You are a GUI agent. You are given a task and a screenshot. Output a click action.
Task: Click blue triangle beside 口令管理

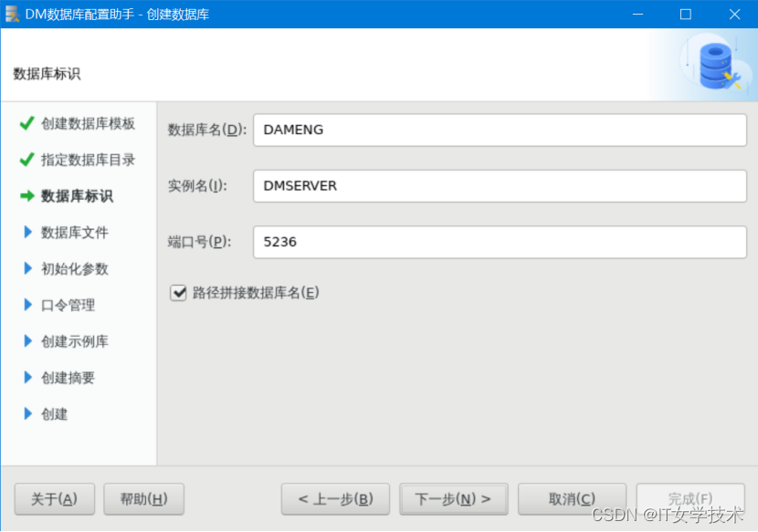point(28,305)
